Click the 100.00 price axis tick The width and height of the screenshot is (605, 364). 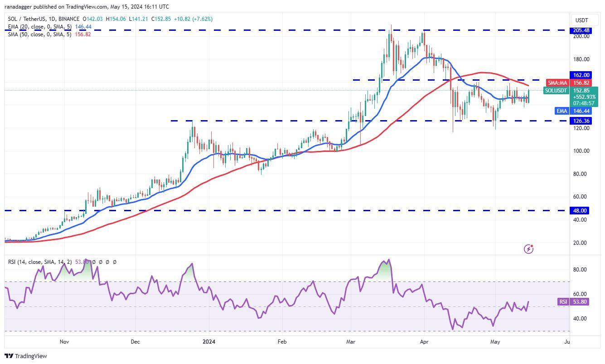point(582,151)
